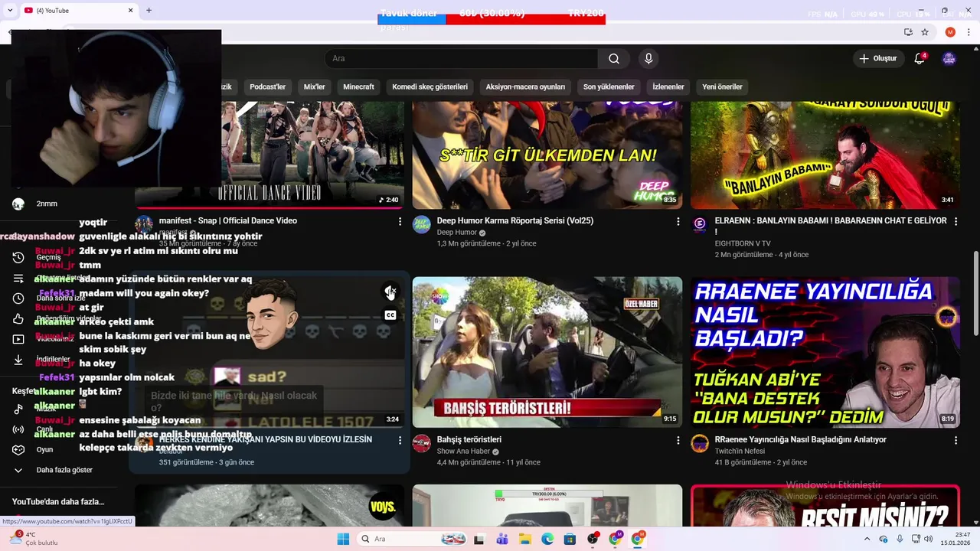Click the taskbar volume speaker icon

[x=928, y=539]
